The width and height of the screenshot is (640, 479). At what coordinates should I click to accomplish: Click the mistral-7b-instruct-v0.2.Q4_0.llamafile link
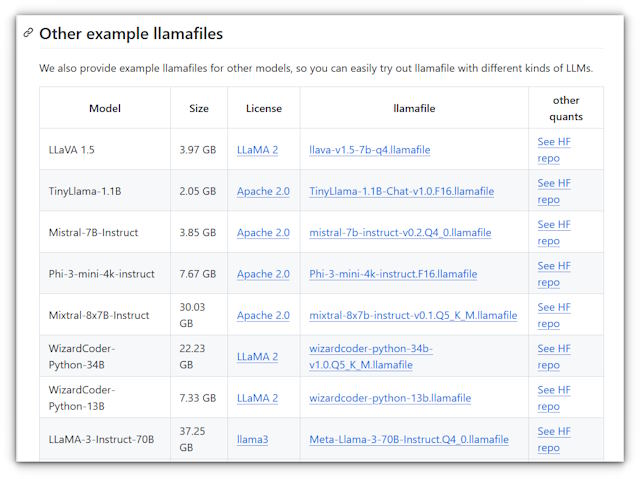(400, 233)
